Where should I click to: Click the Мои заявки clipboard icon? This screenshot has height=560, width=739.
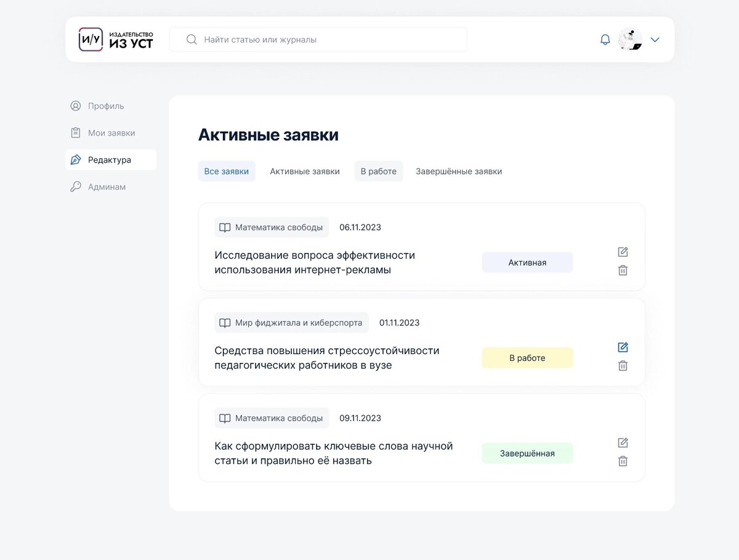pyautogui.click(x=75, y=132)
